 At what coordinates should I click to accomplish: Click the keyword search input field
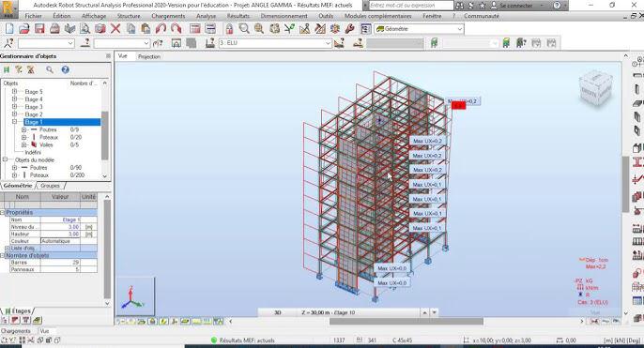pyautogui.click(x=411, y=6)
